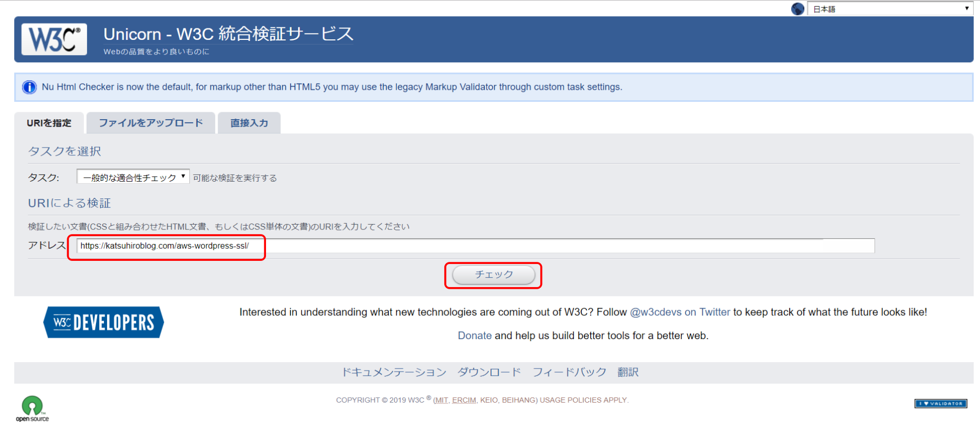Click the チェック button
The width and height of the screenshot is (980, 422).
coord(494,275)
